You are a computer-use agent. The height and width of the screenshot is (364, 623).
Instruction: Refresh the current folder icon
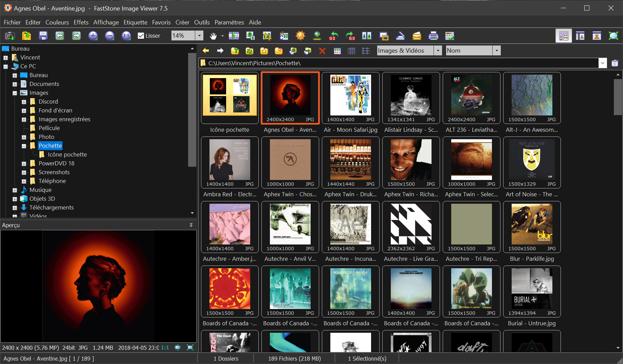(x=250, y=51)
